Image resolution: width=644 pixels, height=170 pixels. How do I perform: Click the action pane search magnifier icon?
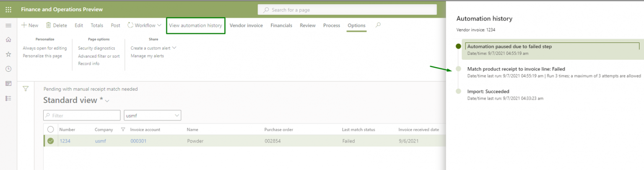[x=378, y=25]
